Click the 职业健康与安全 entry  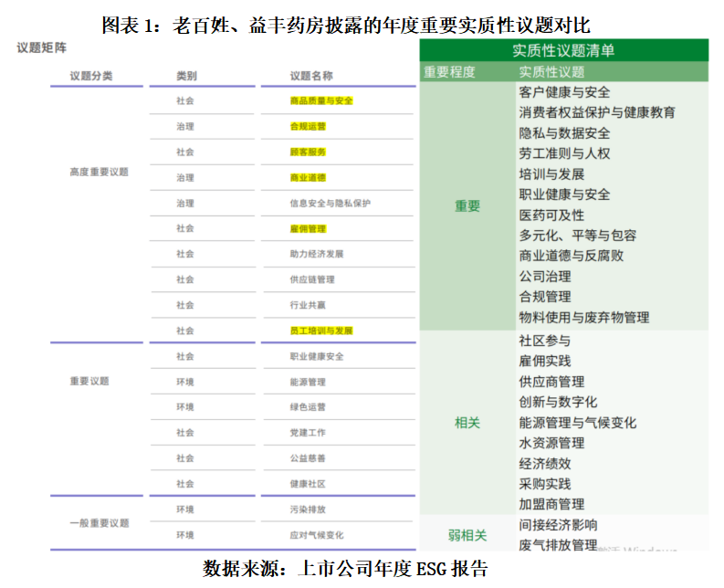click(x=564, y=194)
